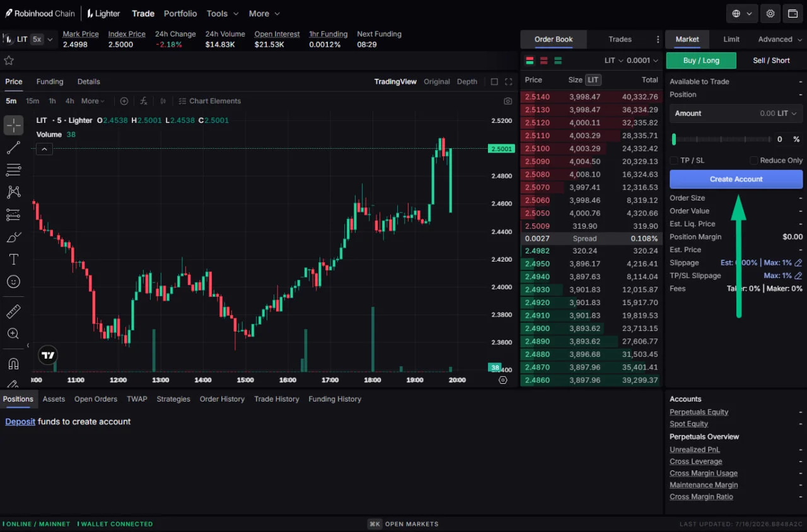Follow the Deposit link
The image size is (807, 532).
20,422
